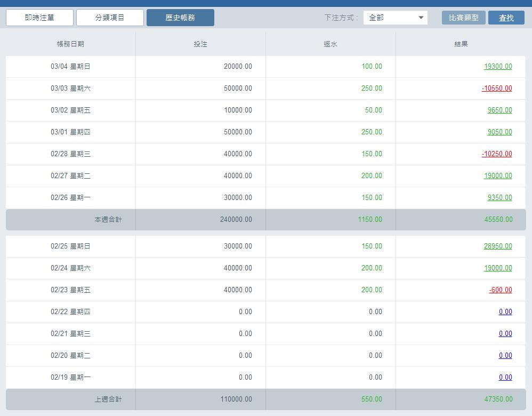
Task: Click the 19000.00 result for 02/24
Action: [497, 268]
